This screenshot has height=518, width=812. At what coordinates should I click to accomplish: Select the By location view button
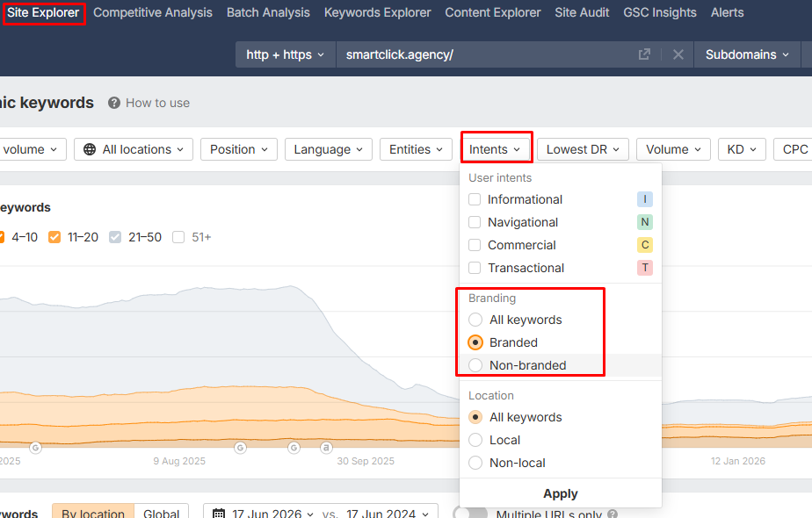click(92, 513)
